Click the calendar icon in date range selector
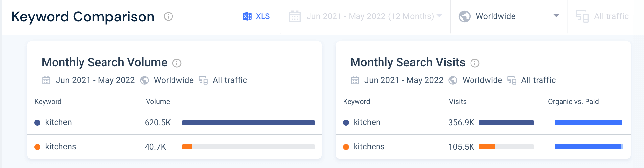Viewport: 644px width, 168px height. [x=295, y=16]
